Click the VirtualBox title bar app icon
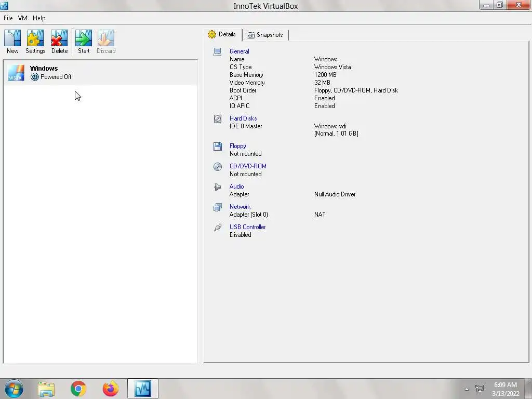Viewport: 532px width, 399px height. coord(4,5)
